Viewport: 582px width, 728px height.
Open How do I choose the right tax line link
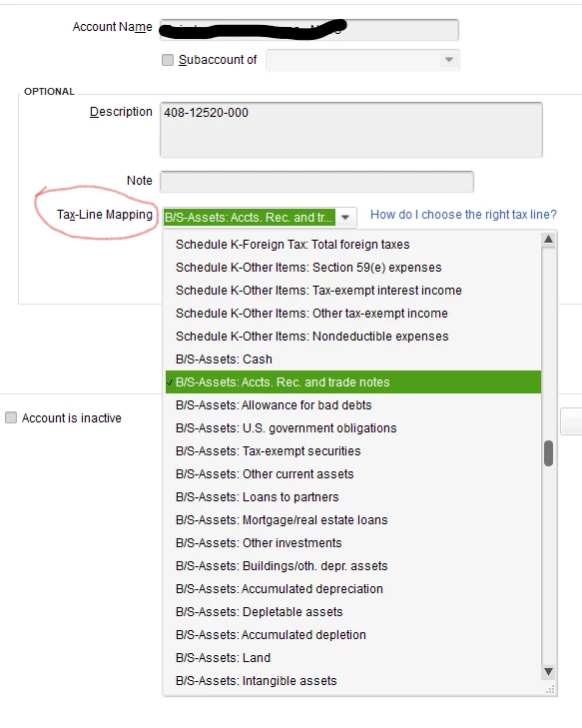coord(463,215)
